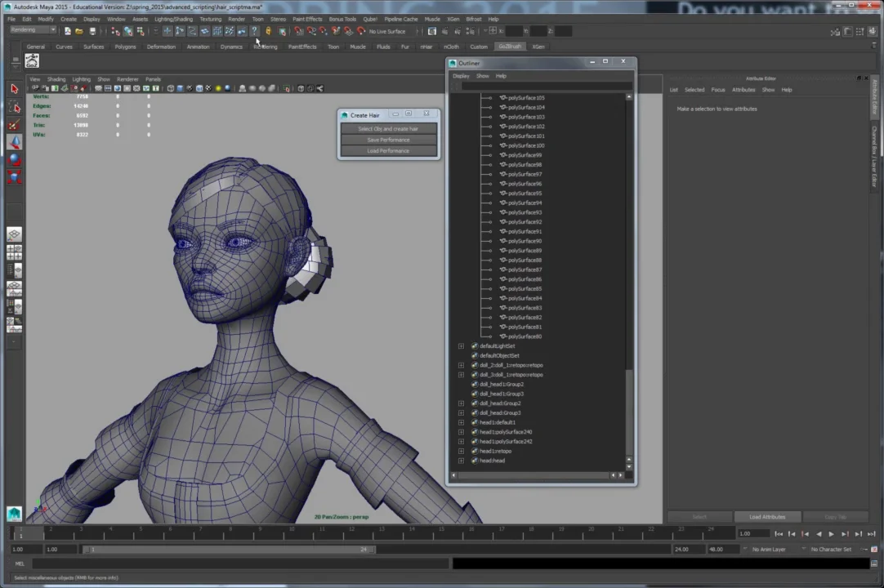
Task: Expand doll_3:doll_1:retopo:retopo in Outliner
Action: [x=461, y=375]
